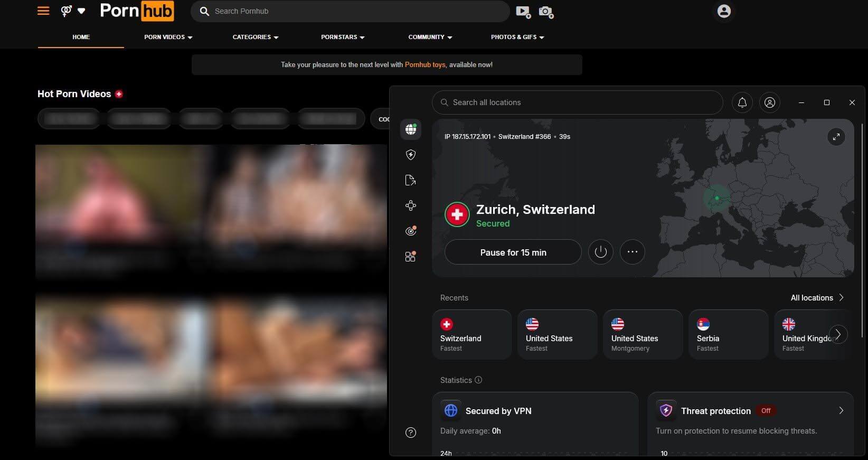Open the three-dot more options button
This screenshot has width=868, height=460.
pos(632,252)
